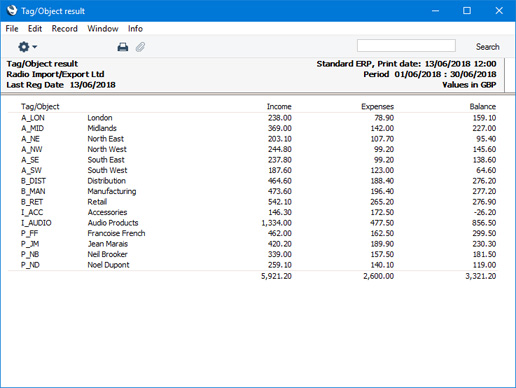Click the I_ACC tag code
This screenshot has height=388, width=516.
click(x=32, y=212)
